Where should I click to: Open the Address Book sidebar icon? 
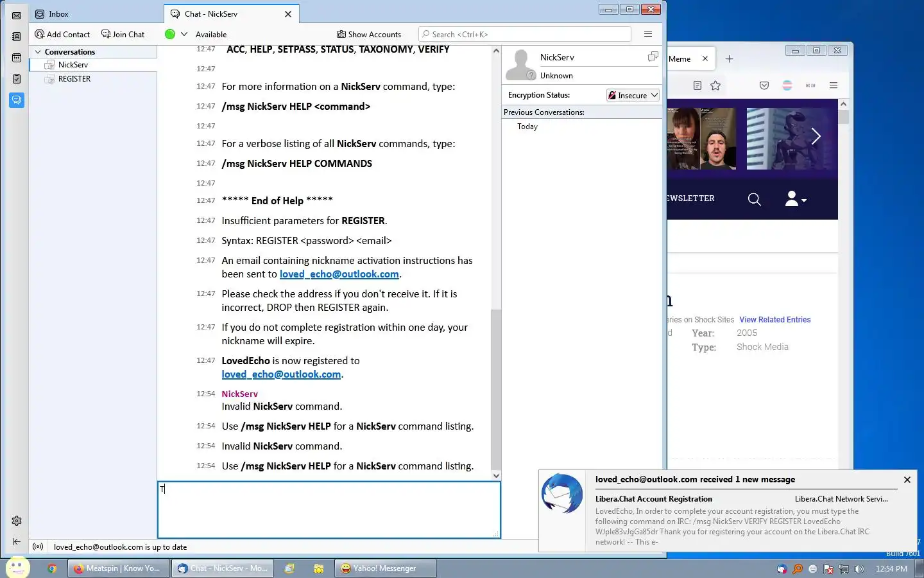17,37
